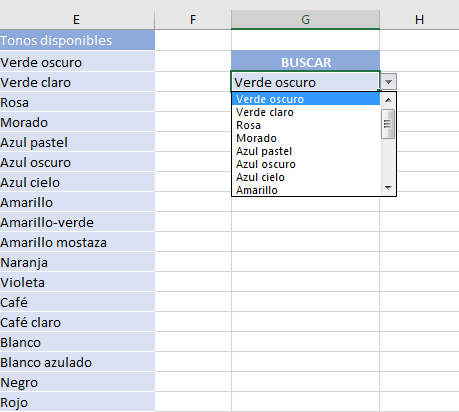Select the Blanco azulado cell
459x412 pixels.
coord(77,361)
